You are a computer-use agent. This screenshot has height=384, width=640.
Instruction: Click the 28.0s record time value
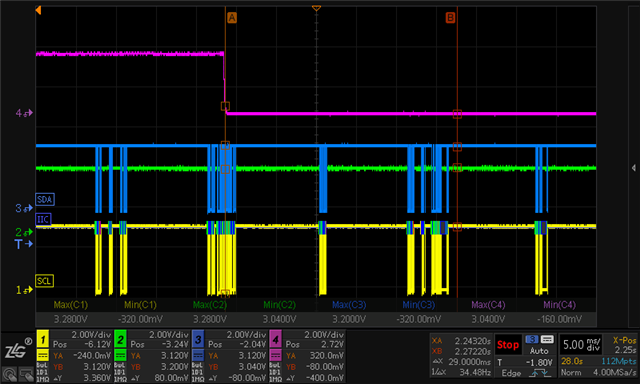(571, 361)
